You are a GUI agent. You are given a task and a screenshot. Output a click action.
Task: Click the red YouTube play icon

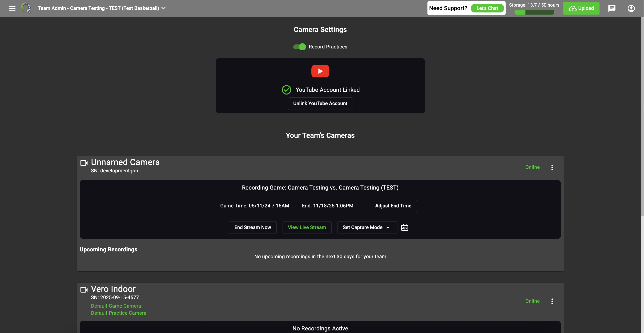click(320, 71)
